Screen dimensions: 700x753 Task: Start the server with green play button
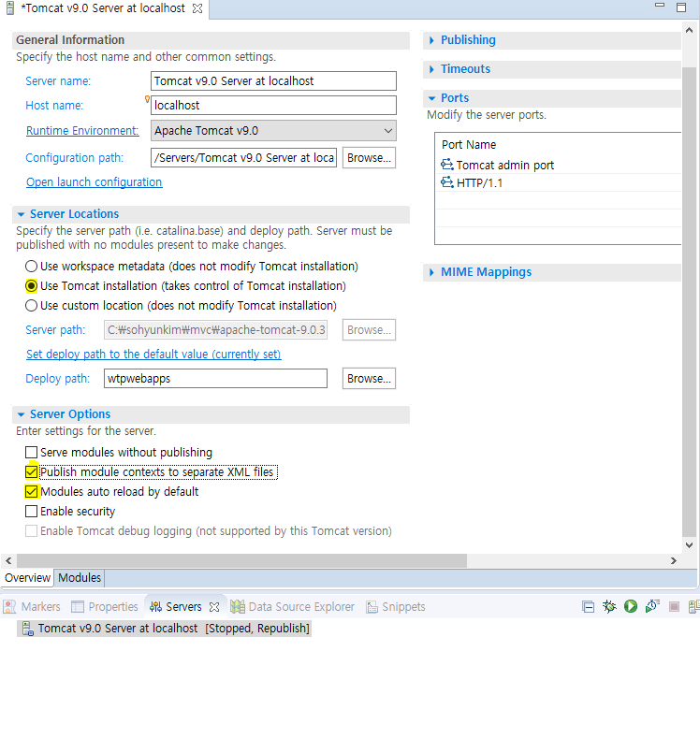point(631,606)
